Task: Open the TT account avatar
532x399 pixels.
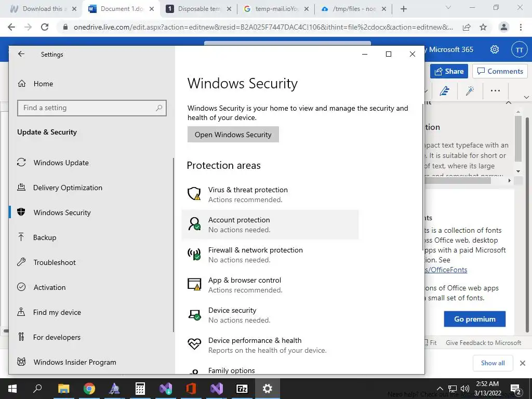Action: (519, 50)
